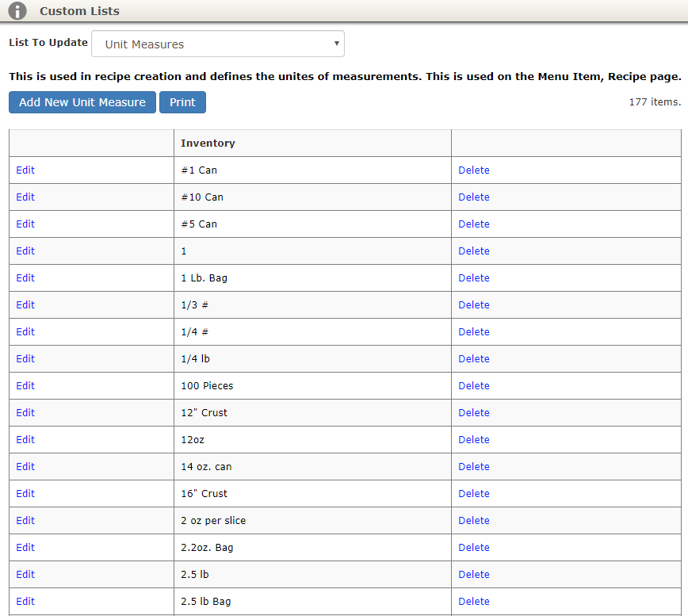This screenshot has width=688, height=616.
Task: Edit the 1/4 # row
Action: pyautogui.click(x=25, y=332)
